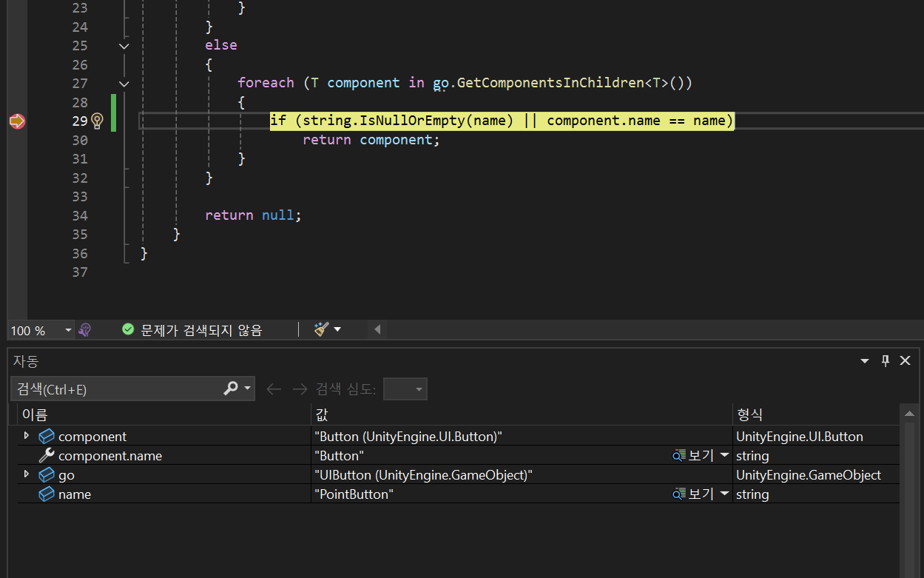
Task: Click the wrench icon of component.name
Action: [x=47, y=456]
